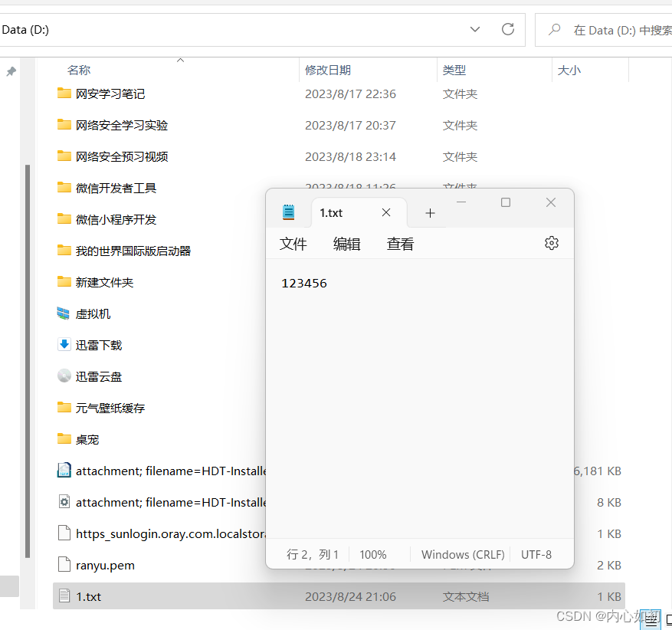Add a new Notepad tab

pyautogui.click(x=430, y=213)
